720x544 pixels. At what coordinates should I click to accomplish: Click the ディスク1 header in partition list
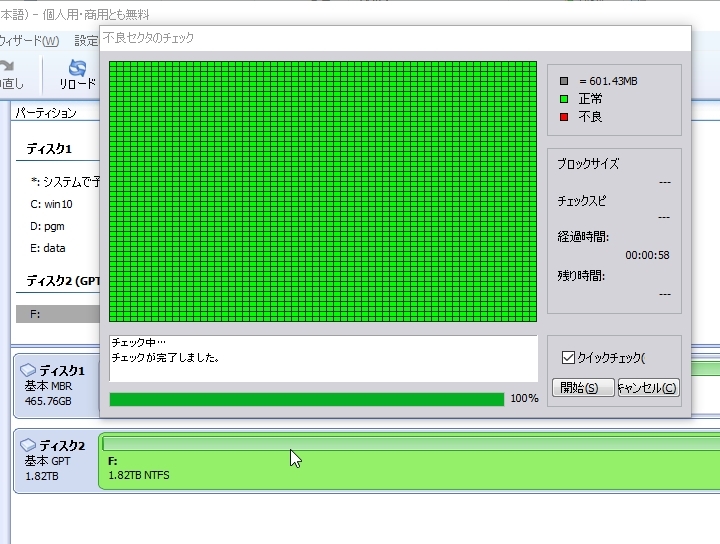(49, 149)
